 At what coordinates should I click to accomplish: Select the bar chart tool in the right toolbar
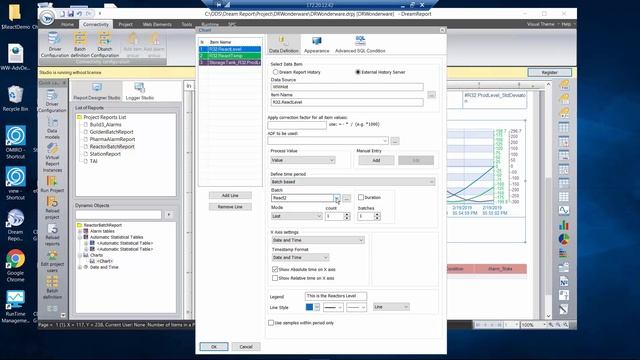click(x=564, y=225)
